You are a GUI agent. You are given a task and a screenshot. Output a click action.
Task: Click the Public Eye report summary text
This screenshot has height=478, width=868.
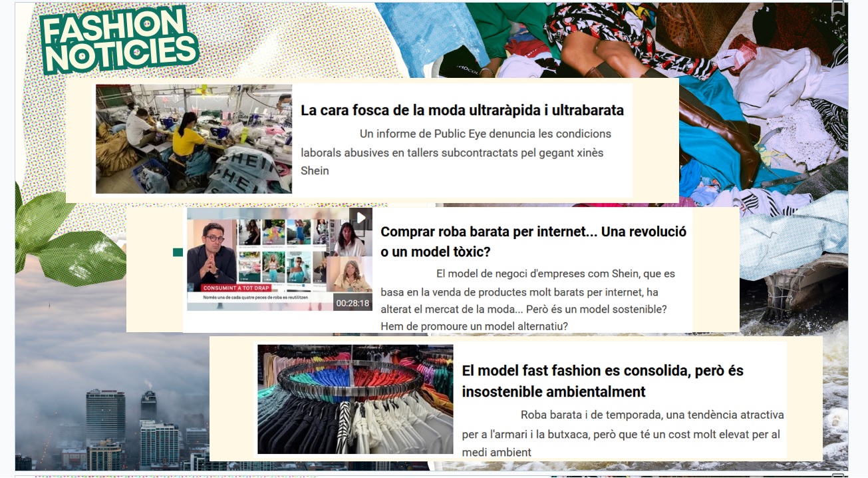pos(455,152)
